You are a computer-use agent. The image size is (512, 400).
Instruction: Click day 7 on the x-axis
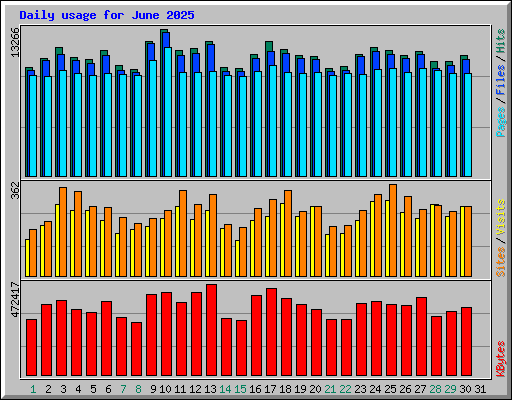123,389
